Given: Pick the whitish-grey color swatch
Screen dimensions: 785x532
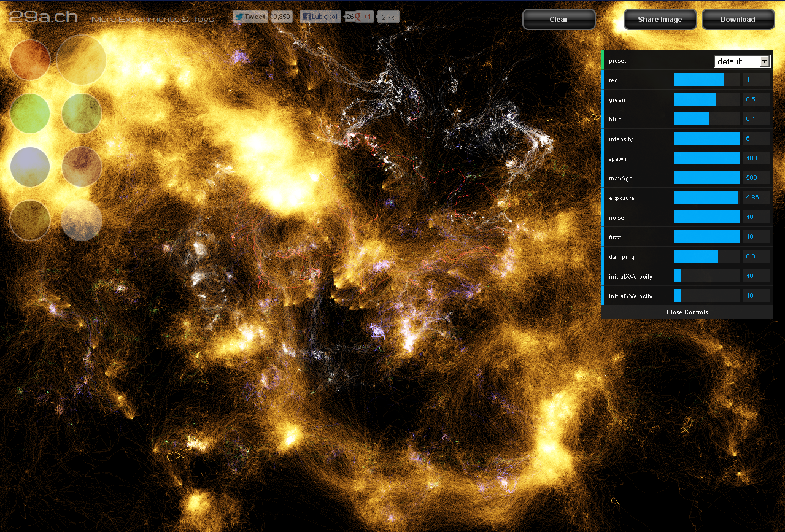Looking at the screenshot, I should click(x=82, y=220).
